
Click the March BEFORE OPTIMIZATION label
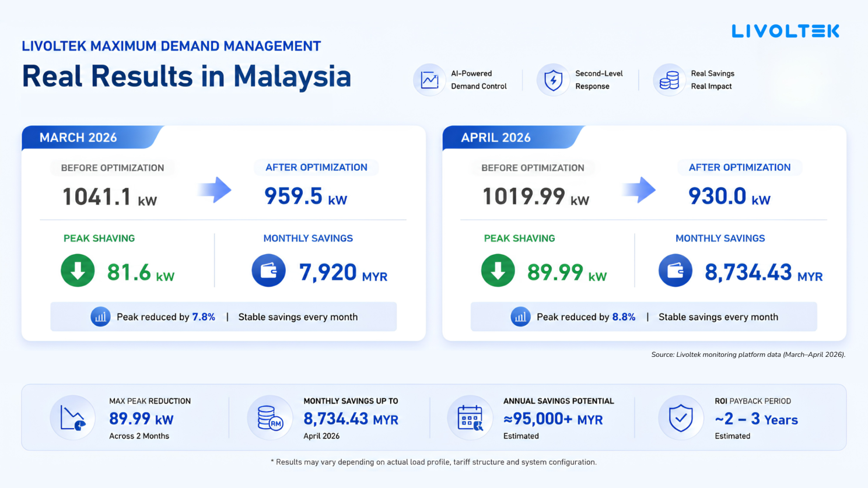tap(113, 168)
